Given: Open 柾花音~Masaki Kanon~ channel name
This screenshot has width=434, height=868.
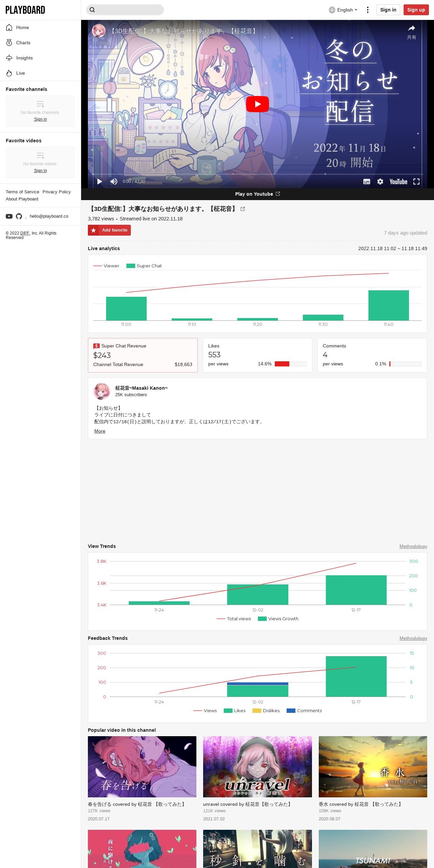Looking at the screenshot, I should tap(141, 388).
